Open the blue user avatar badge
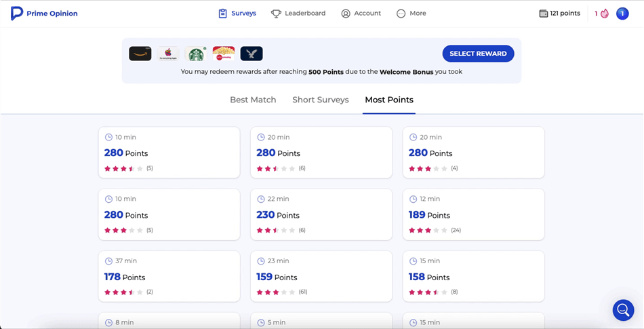644x329 pixels. pyautogui.click(x=622, y=14)
